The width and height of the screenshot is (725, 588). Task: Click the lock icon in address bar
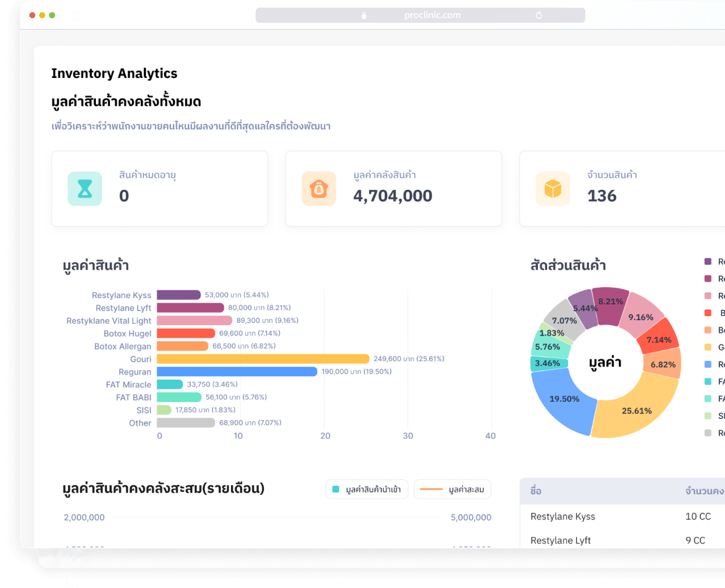point(364,15)
